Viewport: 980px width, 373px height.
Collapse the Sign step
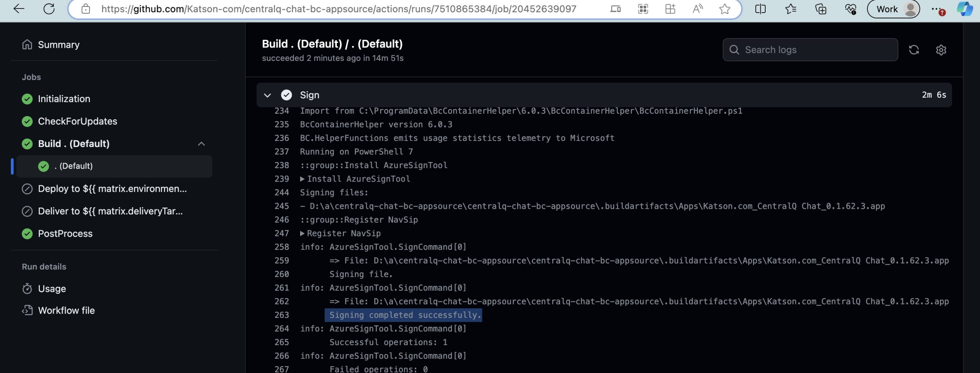(267, 95)
